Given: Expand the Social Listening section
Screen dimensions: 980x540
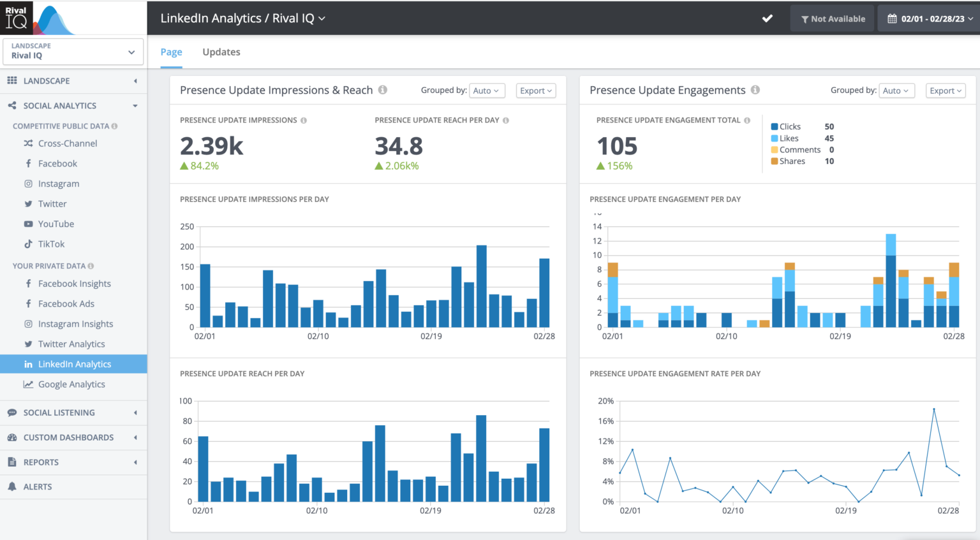Looking at the screenshot, I should click(59, 412).
